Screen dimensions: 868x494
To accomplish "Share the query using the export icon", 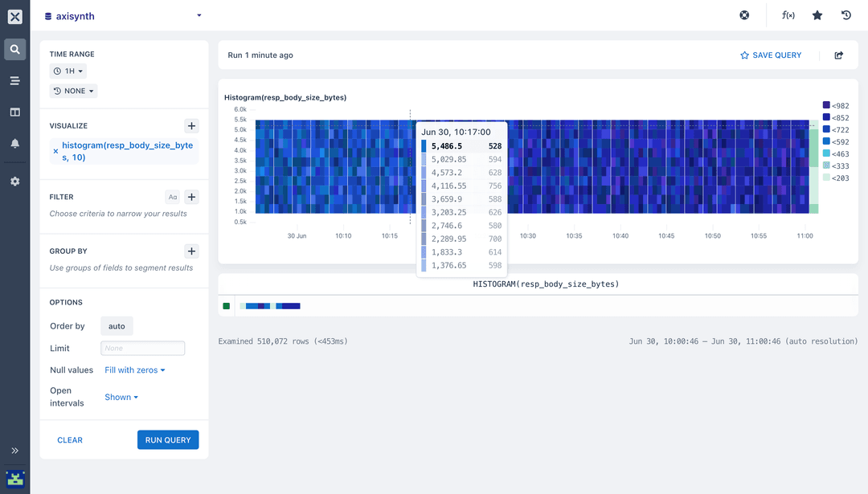I will [838, 55].
